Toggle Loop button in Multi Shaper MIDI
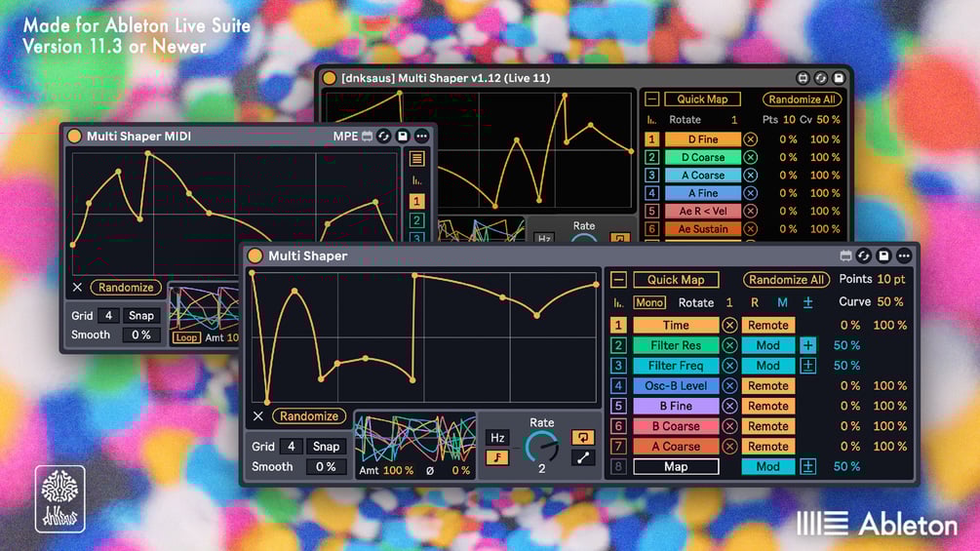 tap(186, 337)
